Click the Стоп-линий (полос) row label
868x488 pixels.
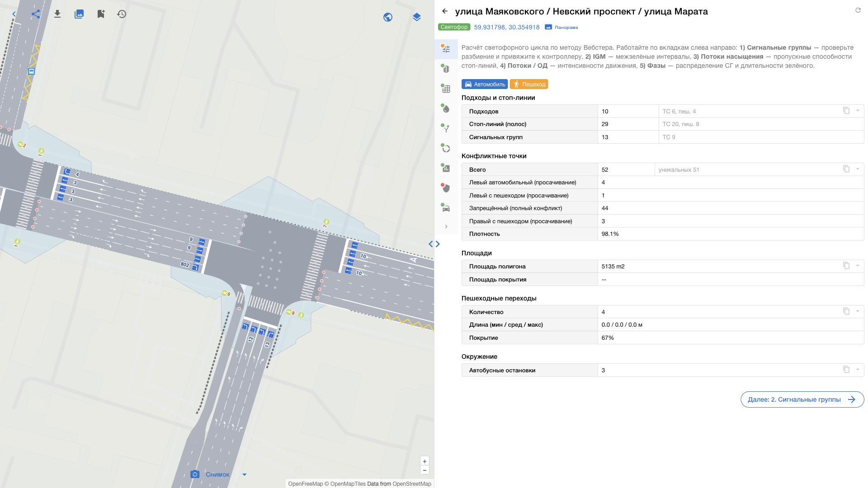point(498,124)
